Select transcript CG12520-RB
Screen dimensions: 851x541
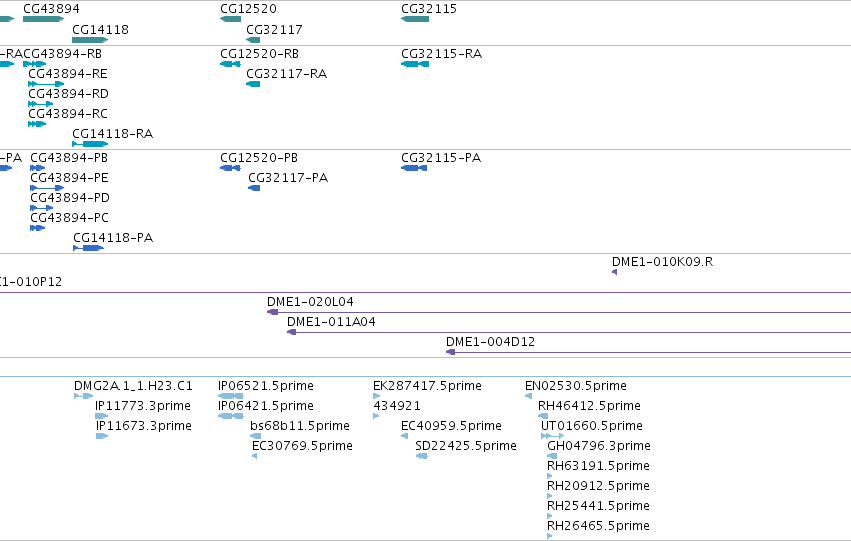click(259, 53)
